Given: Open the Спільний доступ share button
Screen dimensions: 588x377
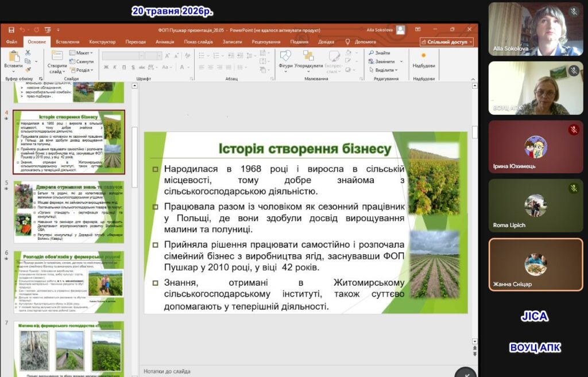Looking at the screenshot, I should coord(447,42).
